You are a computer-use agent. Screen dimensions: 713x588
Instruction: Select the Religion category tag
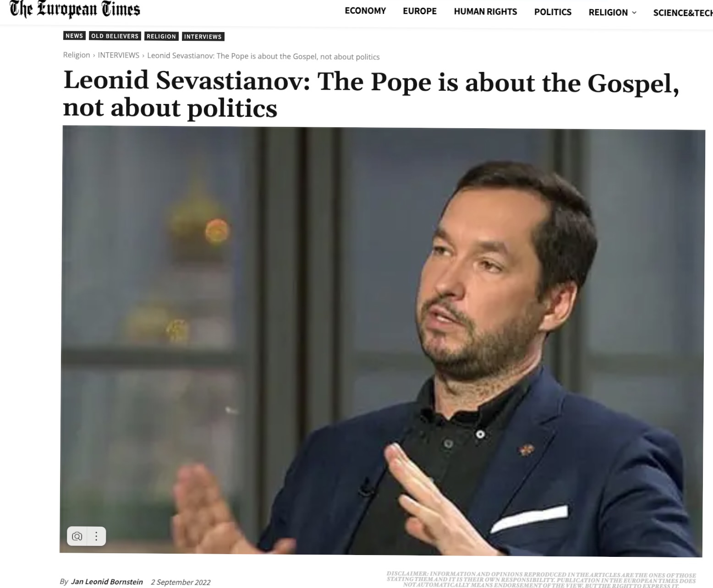161,36
